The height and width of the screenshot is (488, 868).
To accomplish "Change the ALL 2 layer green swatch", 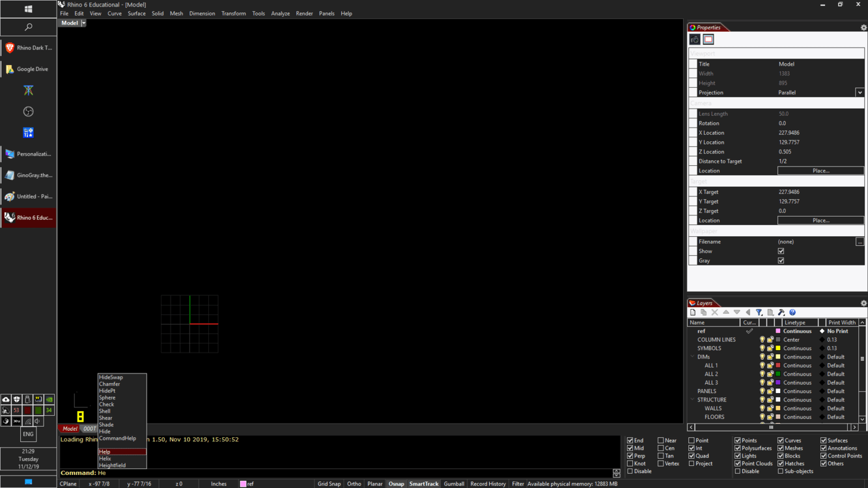I will tap(777, 374).
